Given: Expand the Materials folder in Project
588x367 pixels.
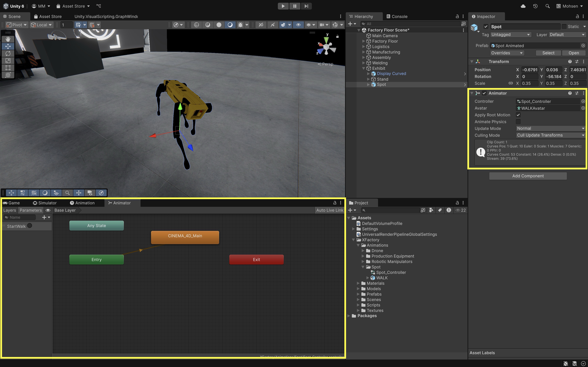Looking at the screenshot, I should click(358, 283).
